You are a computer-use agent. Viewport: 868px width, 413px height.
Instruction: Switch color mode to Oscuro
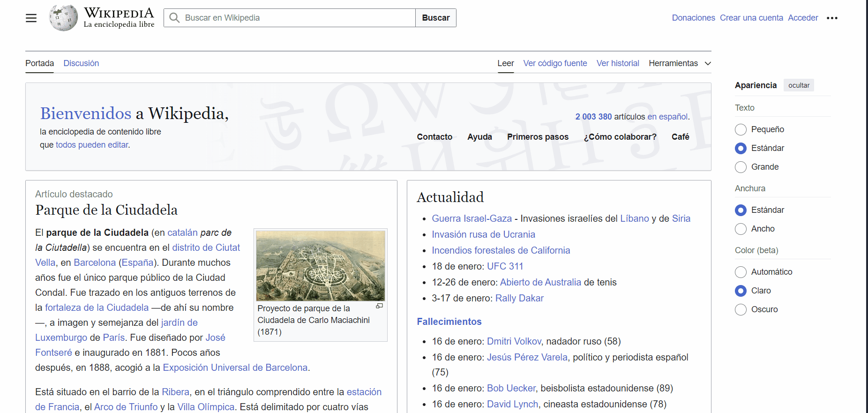pos(741,309)
